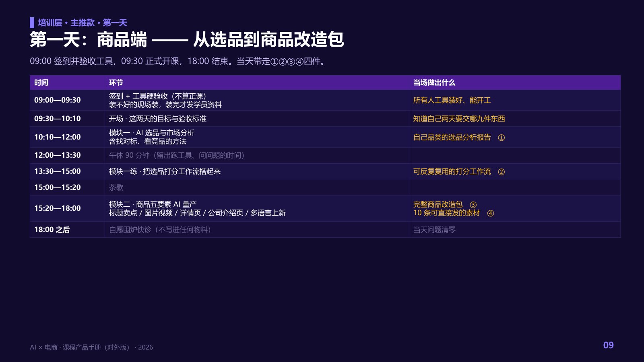Viewport: 644px width, 362px height.
Task: Click 知道自己两天要交哪九件东西
Action: tap(459, 119)
